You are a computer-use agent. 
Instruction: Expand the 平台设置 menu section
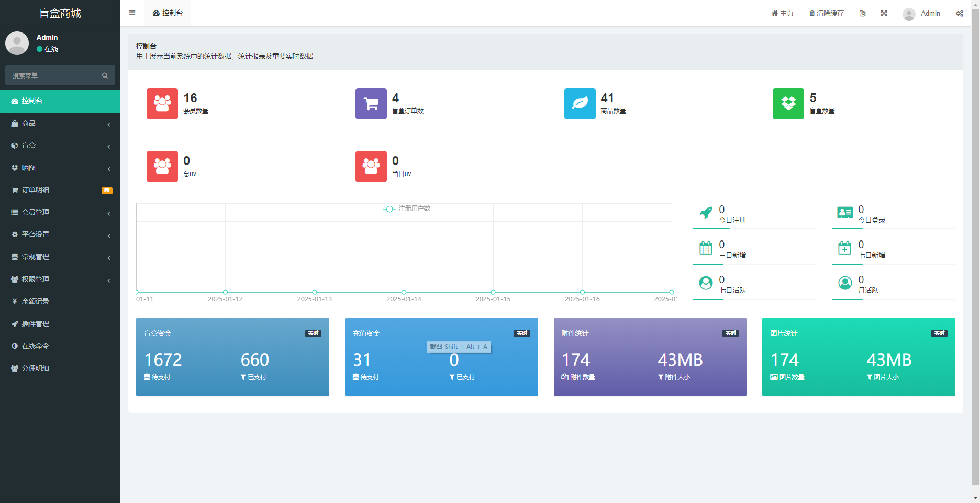(60, 235)
